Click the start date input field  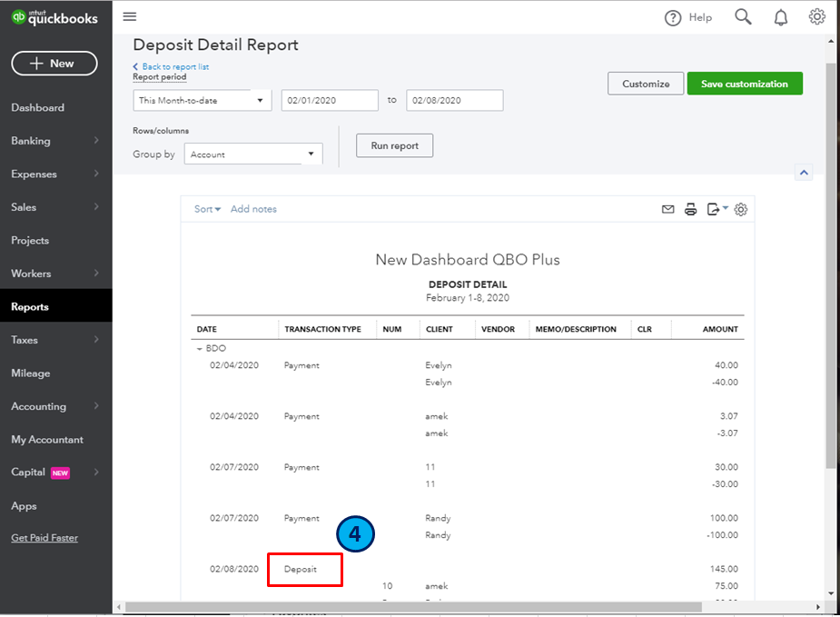point(330,100)
